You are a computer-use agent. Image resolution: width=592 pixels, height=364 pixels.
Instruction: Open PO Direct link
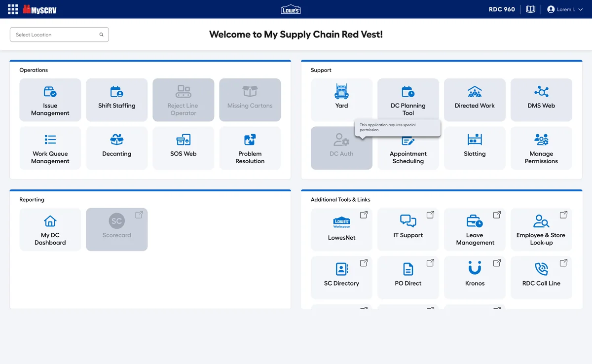(x=408, y=277)
